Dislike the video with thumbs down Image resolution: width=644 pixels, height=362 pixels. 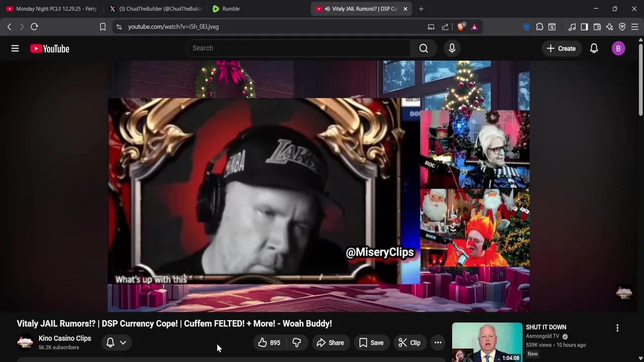[x=297, y=343]
